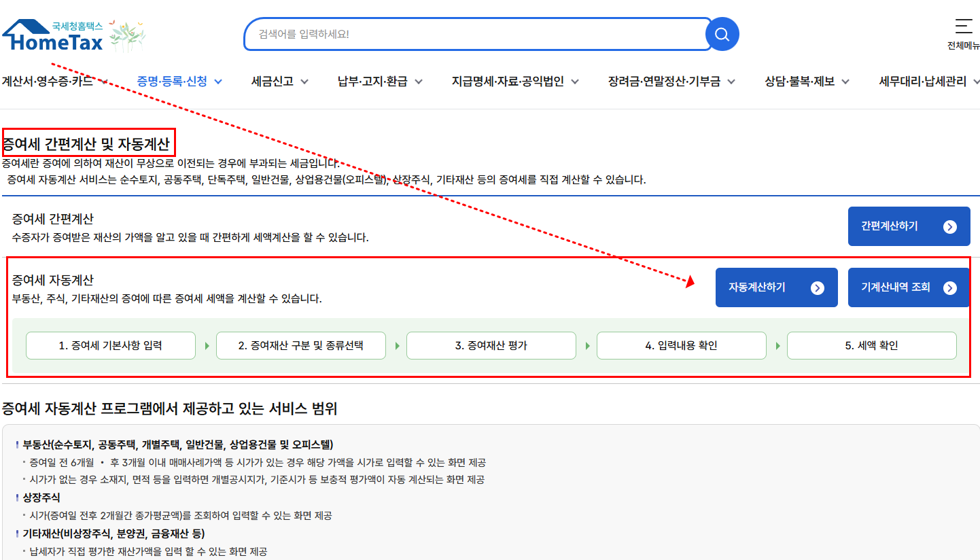Viewport: 980px width, 560px height.
Task: Expand the 세금신고 dropdown chevron
Action: pyautogui.click(x=304, y=80)
